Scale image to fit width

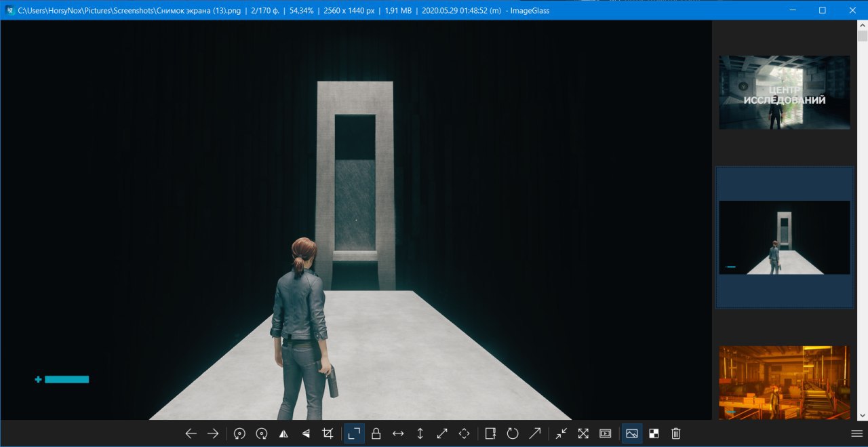[x=398, y=433]
